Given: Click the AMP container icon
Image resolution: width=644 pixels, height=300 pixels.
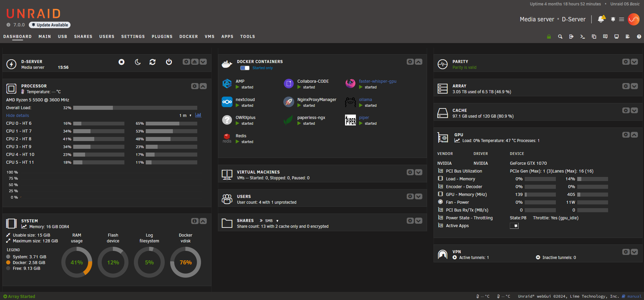Looking at the screenshot, I should tap(227, 83).
